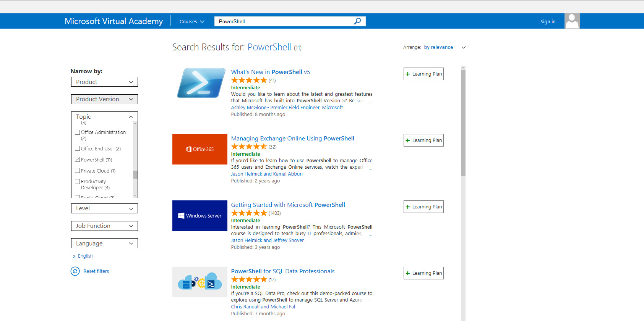Click the results list scrollbar thumb
Screen dimensions: 644x321
[x=463, y=123]
